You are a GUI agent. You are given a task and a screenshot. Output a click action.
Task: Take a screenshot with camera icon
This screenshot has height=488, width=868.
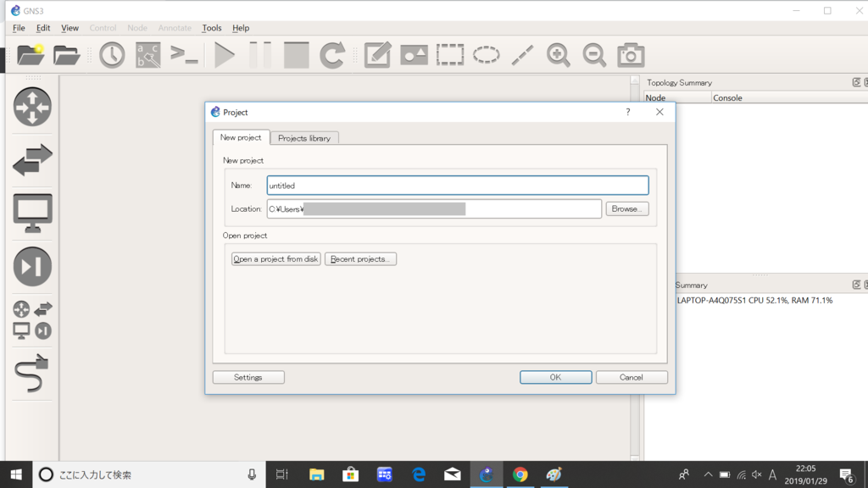click(x=631, y=55)
